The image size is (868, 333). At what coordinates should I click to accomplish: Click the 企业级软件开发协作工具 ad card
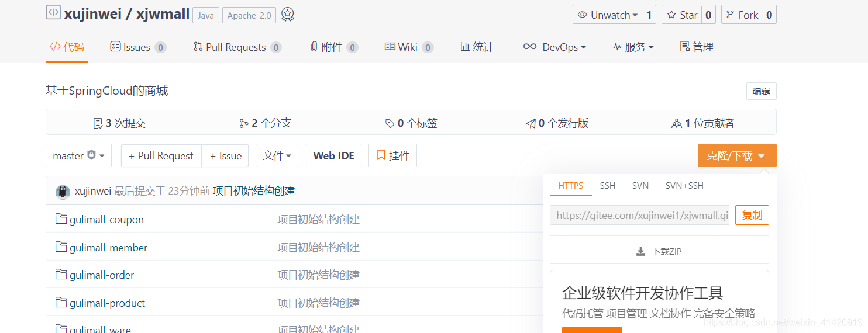click(659, 301)
